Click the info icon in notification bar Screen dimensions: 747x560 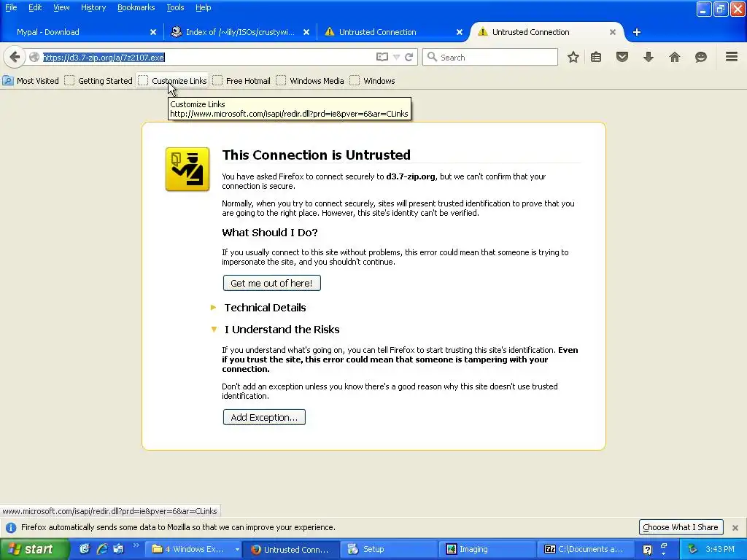[x=10, y=528]
